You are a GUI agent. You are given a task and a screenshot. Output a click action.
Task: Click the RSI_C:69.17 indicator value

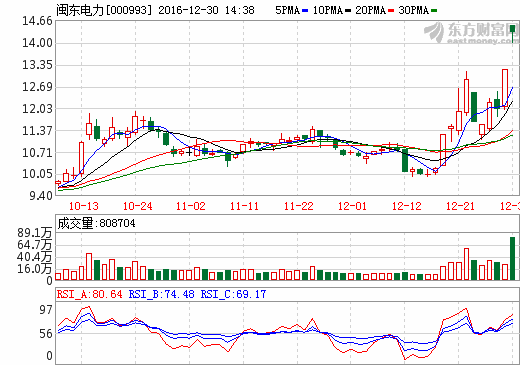tap(233, 294)
